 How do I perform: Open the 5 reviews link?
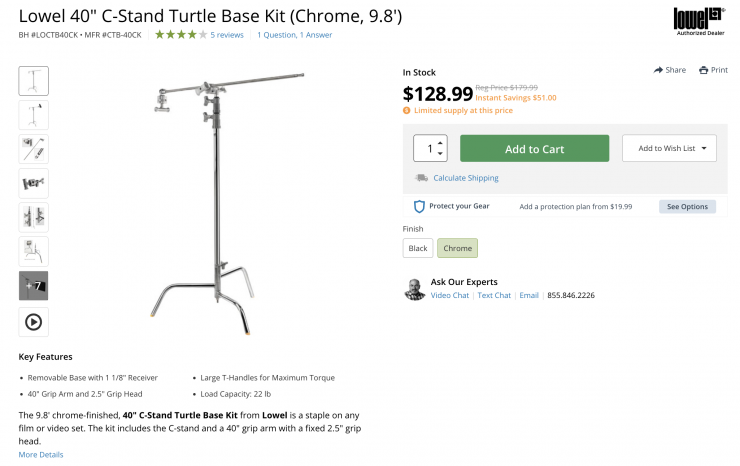click(x=227, y=35)
